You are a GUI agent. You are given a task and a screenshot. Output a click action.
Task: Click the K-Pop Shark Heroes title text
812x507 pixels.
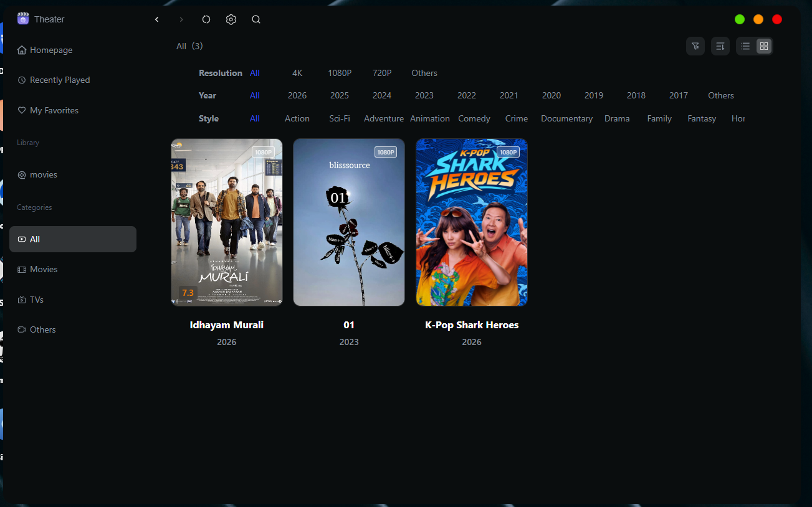click(x=472, y=325)
